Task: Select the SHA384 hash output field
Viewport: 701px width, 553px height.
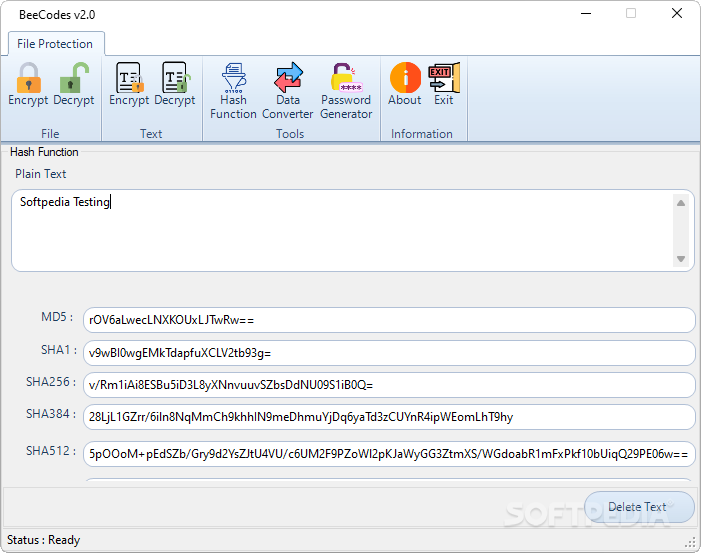Action: pyautogui.click(x=389, y=417)
